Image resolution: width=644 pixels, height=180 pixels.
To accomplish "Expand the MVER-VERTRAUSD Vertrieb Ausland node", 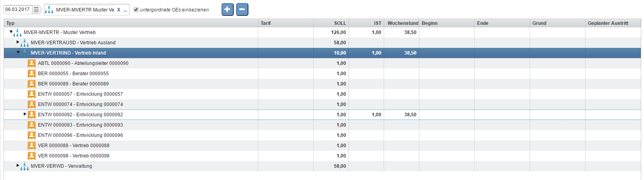I will [x=18, y=42].
